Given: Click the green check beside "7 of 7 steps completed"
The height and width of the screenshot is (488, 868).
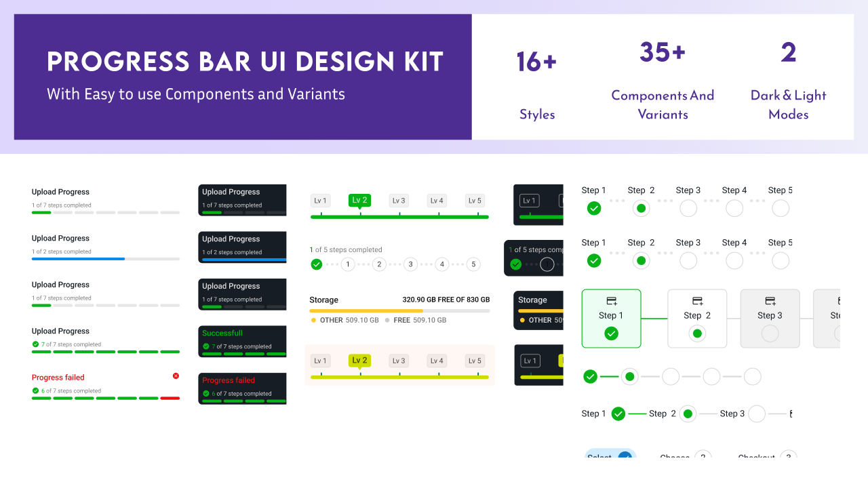Looking at the screenshot, I should pos(35,344).
